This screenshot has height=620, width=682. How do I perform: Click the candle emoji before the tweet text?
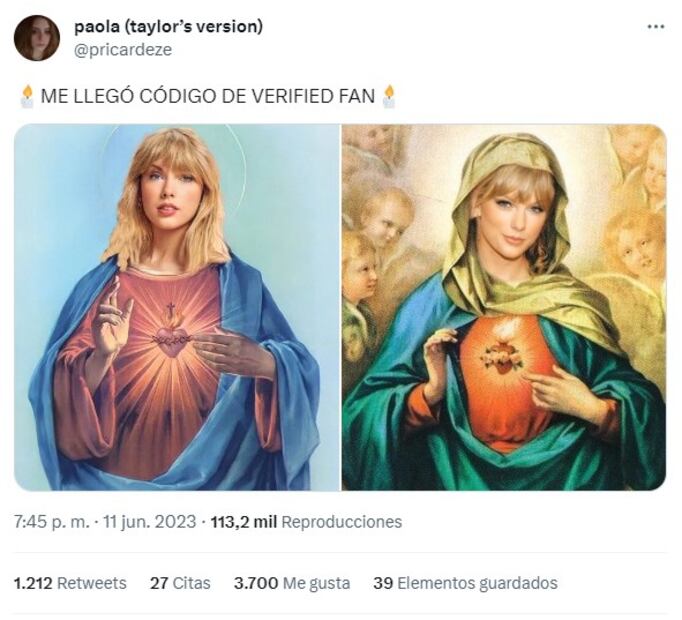coord(27,96)
